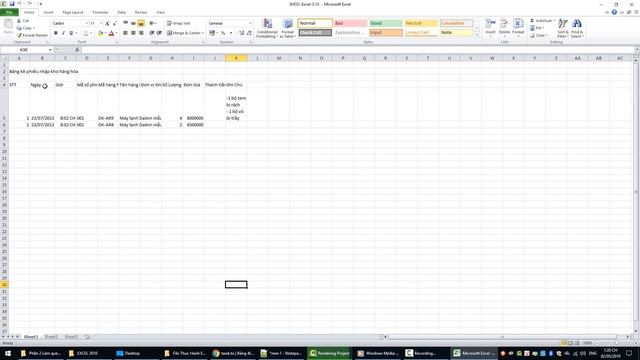The image size is (640, 360).
Task: Click the text Orientation icon
Action: [152, 23]
